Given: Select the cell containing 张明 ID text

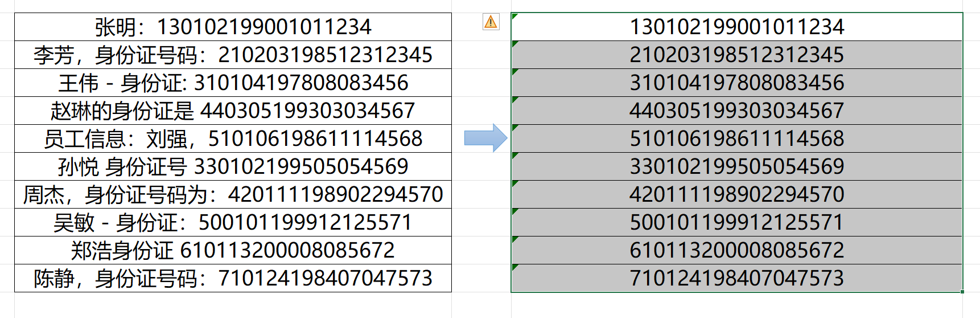Looking at the screenshot, I should (233, 27).
